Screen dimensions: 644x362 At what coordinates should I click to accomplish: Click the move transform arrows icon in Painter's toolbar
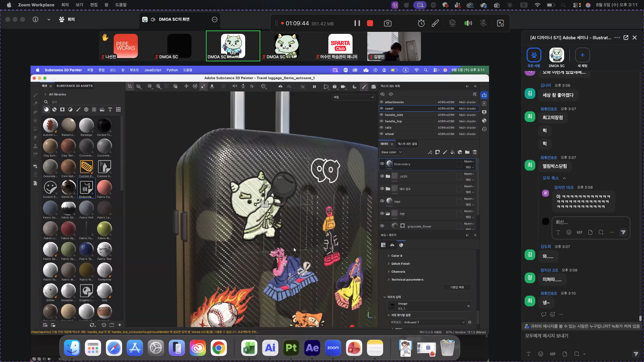point(186,86)
